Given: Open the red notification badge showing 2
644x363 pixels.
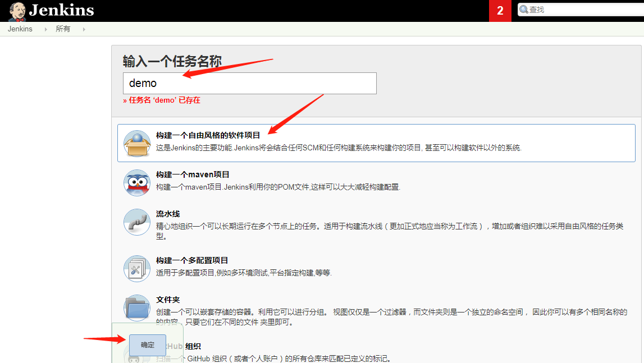Looking at the screenshot, I should (x=500, y=11).
